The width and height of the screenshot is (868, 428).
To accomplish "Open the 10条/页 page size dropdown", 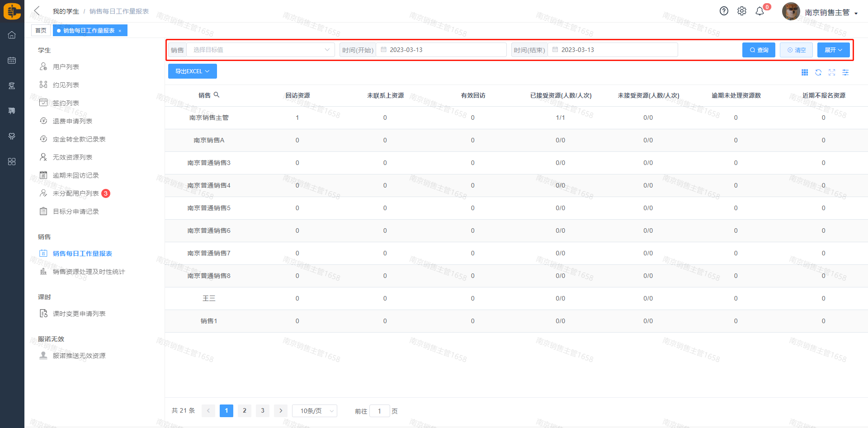I will click(x=315, y=411).
